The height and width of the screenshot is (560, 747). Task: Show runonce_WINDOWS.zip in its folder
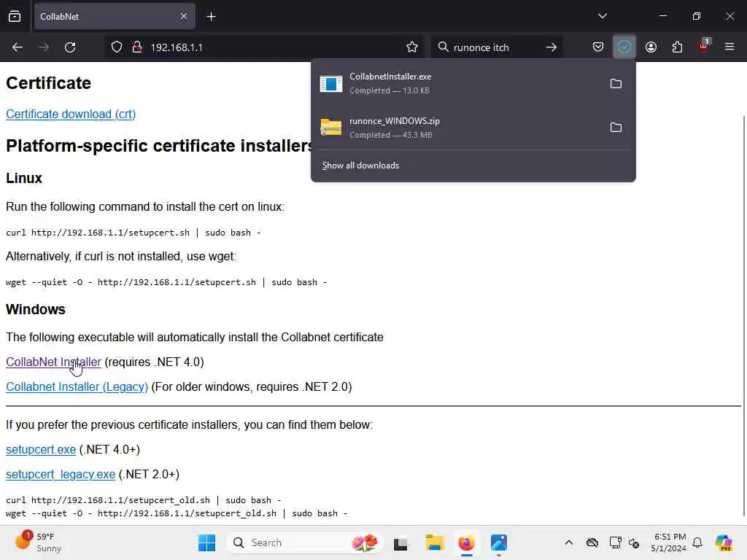point(616,128)
